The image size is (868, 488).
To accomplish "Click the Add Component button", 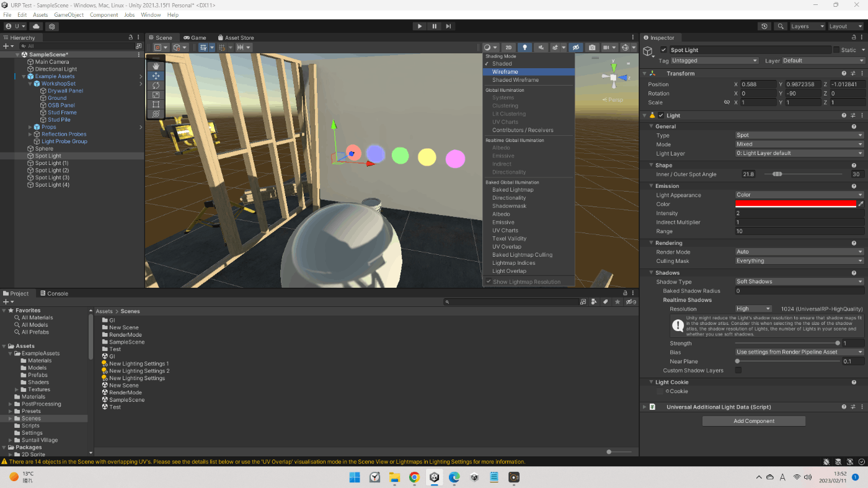I will tap(753, 421).
